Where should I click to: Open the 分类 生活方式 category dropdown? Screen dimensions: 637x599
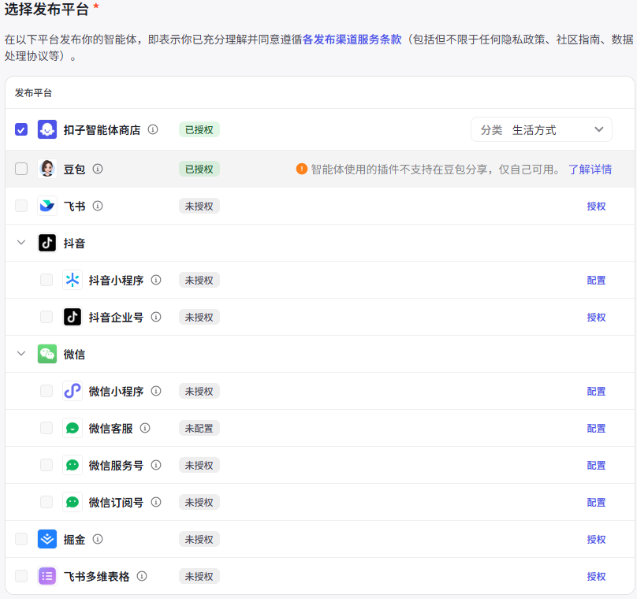point(541,130)
